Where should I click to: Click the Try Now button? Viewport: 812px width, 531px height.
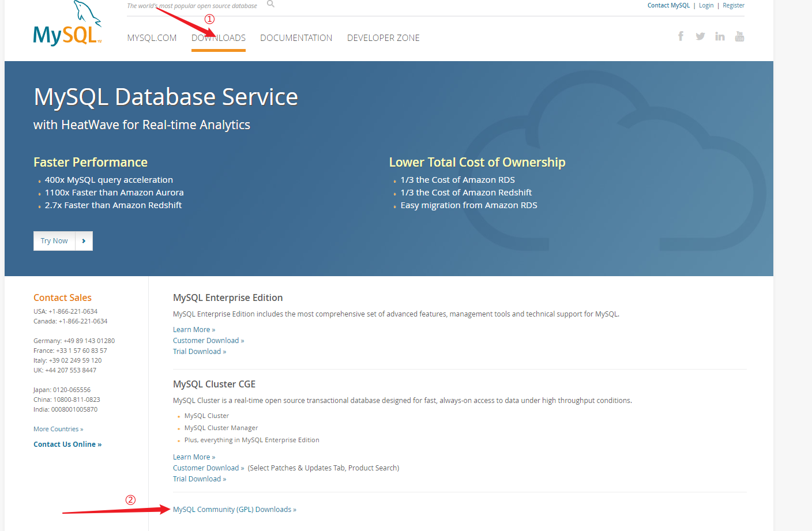tap(54, 240)
